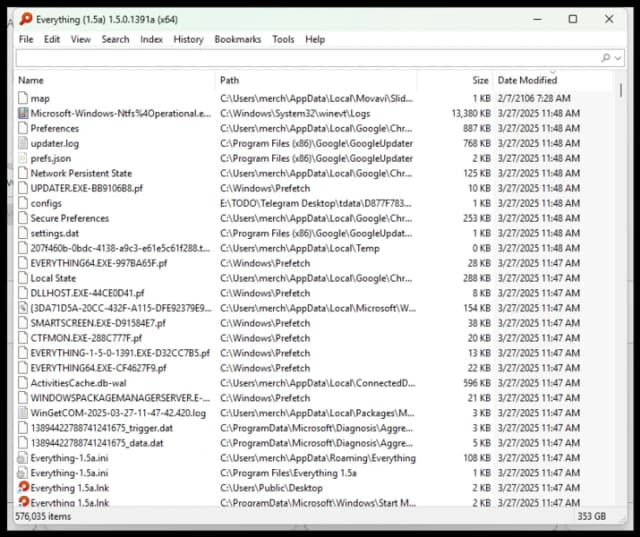Click the 576,035 items status text
The height and width of the screenshot is (537, 640).
coord(43,517)
